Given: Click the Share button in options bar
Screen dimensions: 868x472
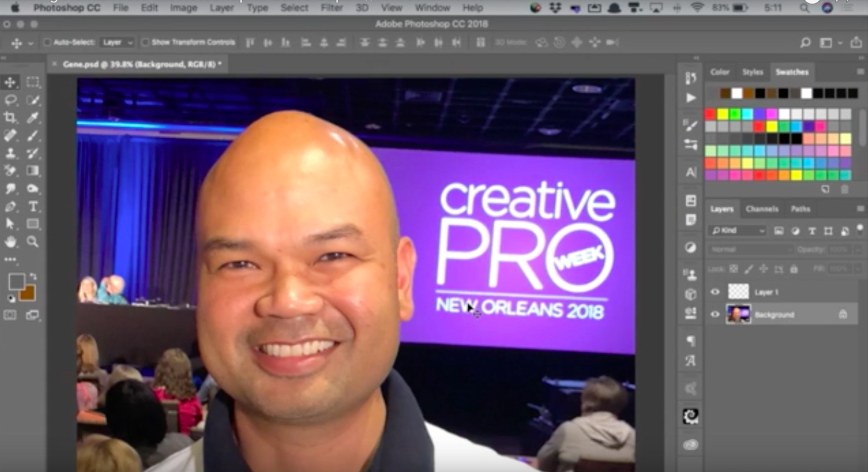Looking at the screenshot, I should 856,42.
